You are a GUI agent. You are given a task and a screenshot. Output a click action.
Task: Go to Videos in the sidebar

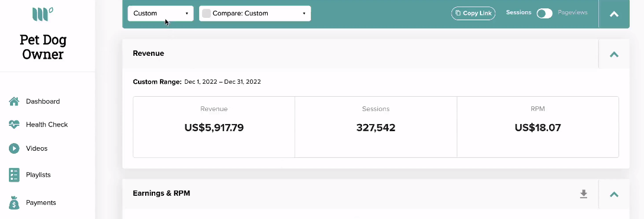(x=37, y=148)
